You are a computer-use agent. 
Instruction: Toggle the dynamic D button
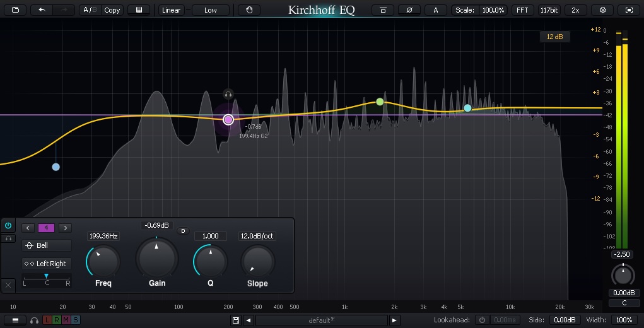click(183, 231)
